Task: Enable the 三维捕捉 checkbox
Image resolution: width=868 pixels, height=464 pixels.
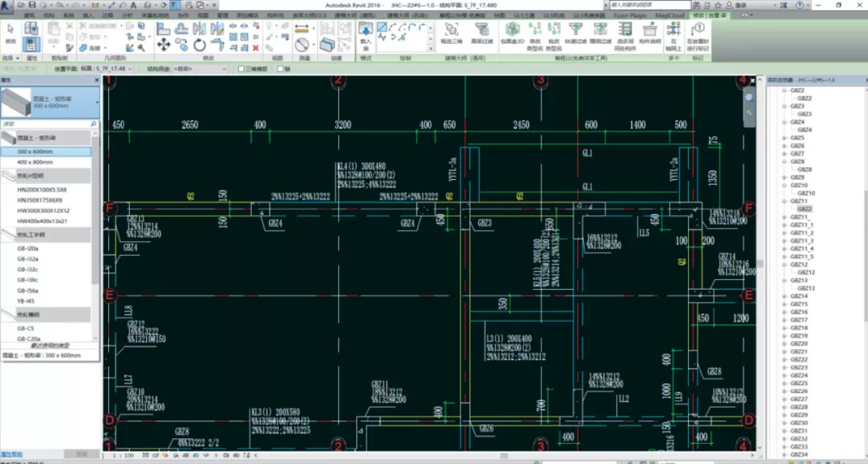Action: [242, 69]
